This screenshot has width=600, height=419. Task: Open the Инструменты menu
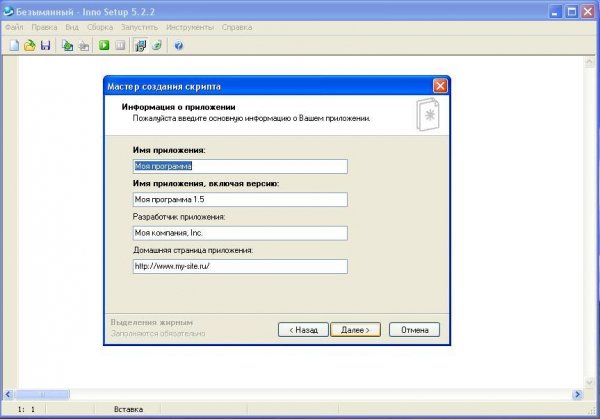(x=190, y=27)
